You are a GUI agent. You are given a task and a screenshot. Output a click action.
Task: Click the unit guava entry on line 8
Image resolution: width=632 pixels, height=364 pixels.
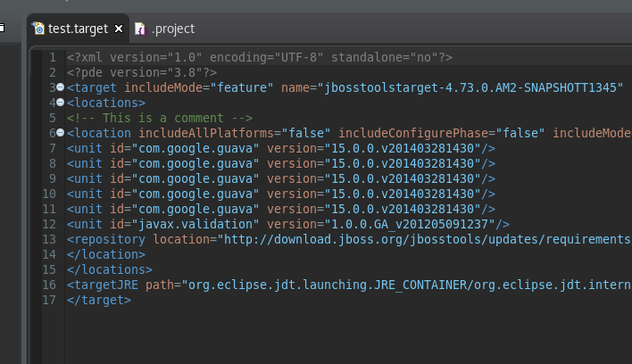[x=281, y=164]
